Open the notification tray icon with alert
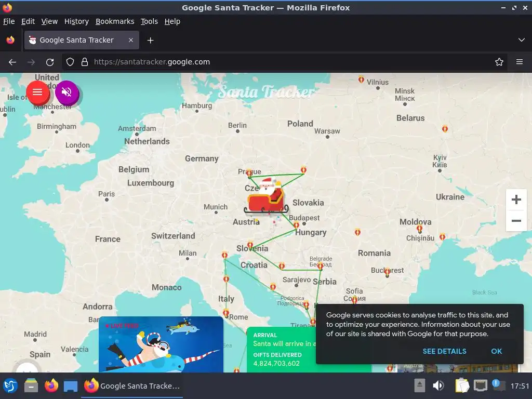 (498, 385)
